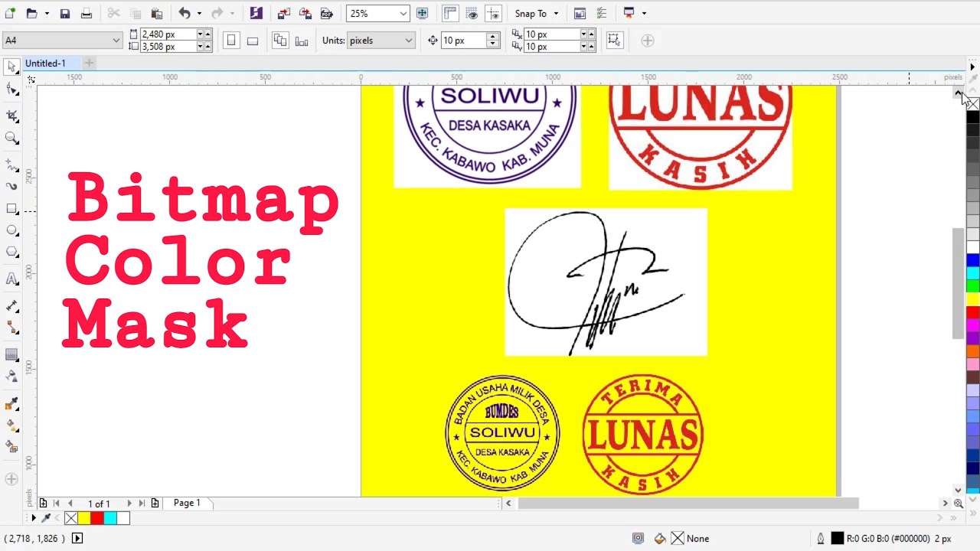Select the Transparency tool
This screenshot has width=980, height=551.
11,376
